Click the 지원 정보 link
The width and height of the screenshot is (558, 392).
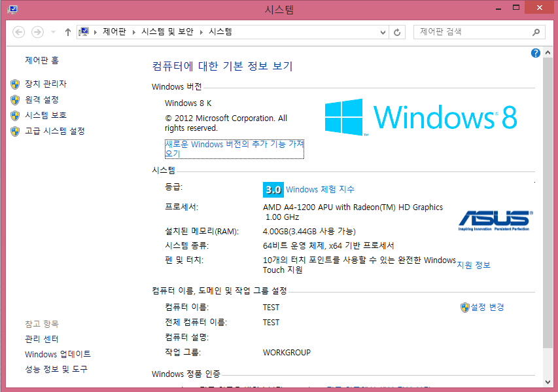coord(474,265)
